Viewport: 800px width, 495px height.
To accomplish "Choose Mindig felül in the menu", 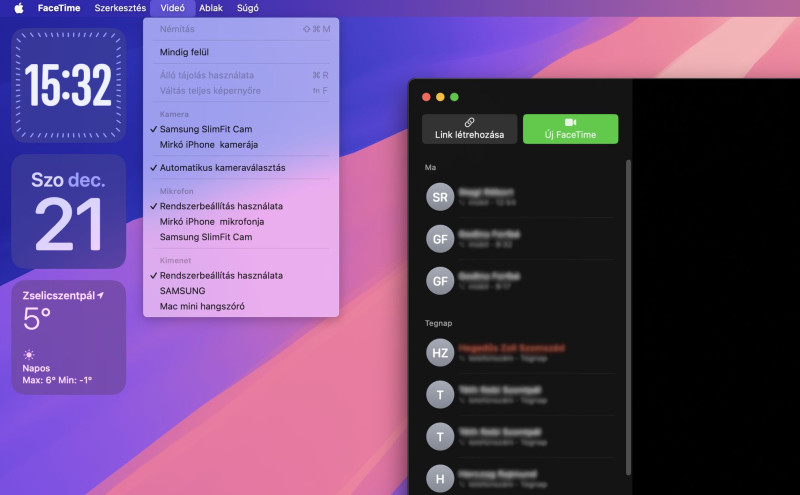I will (241, 52).
